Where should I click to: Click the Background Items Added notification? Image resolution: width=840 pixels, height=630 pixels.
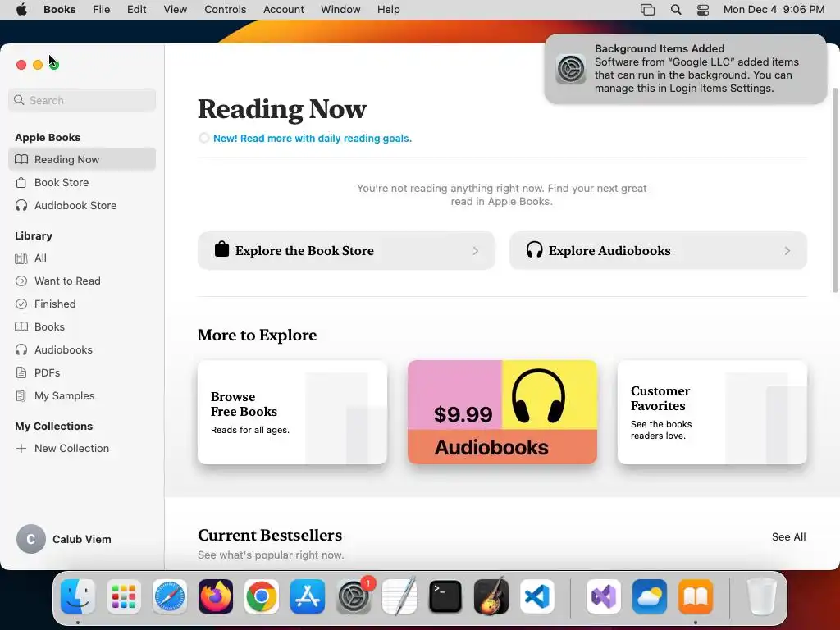pyautogui.click(x=685, y=69)
